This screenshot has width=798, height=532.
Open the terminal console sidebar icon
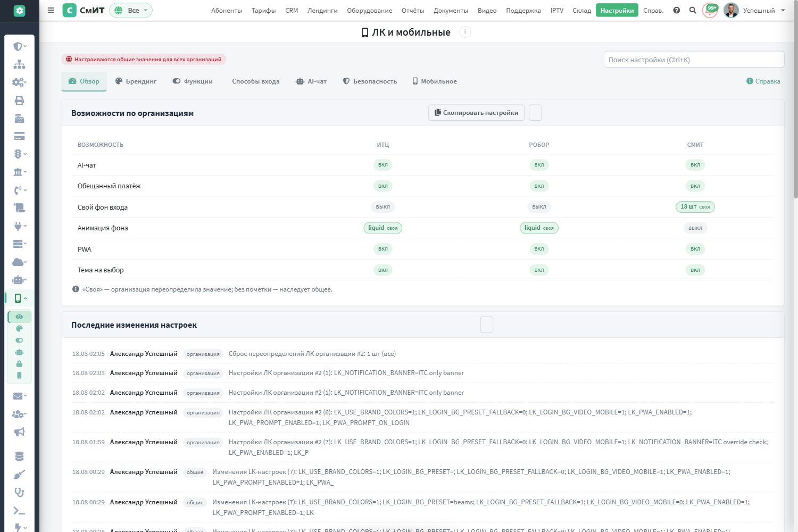(19, 511)
